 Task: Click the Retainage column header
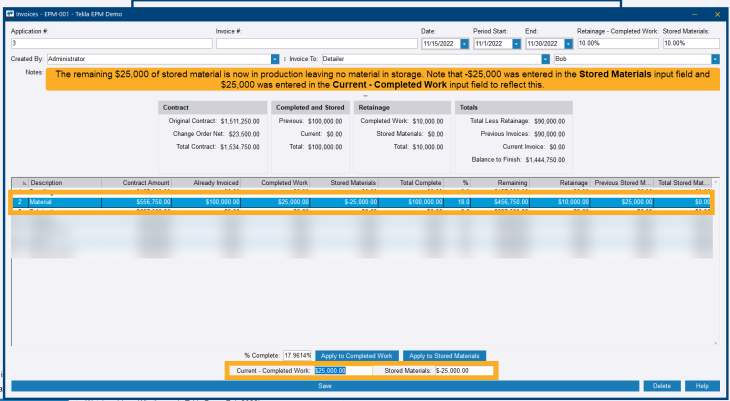pos(560,183)
